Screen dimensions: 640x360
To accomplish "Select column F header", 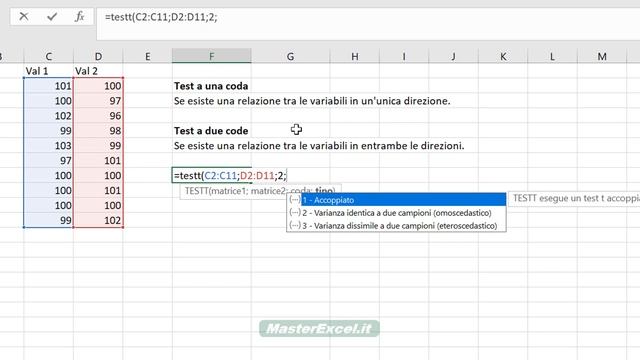I will point(211,56).
